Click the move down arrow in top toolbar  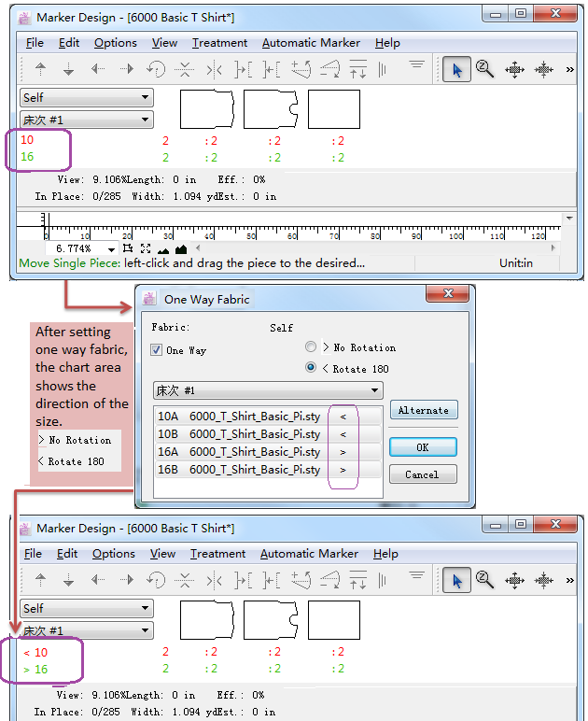click(68, 69)
